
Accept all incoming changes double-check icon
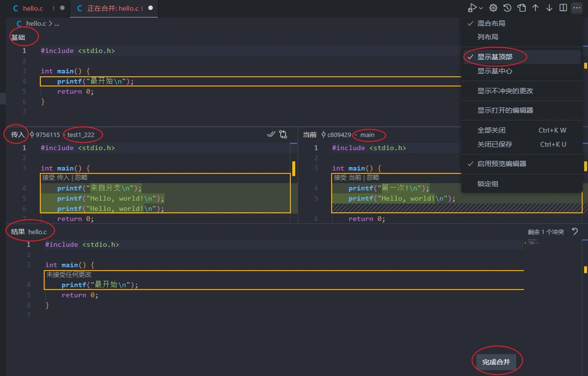[x=271, y=135]
